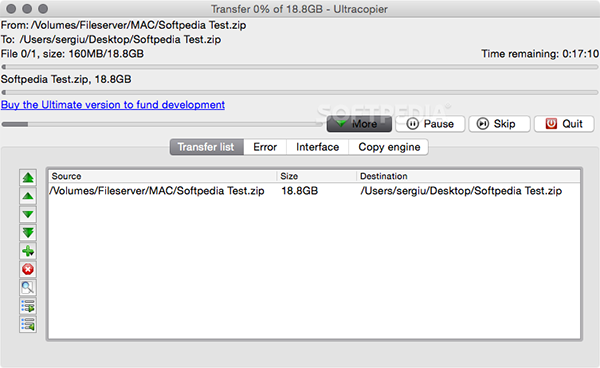600x368 pixels.
Task: Click the overall progress bar
Action: pos(300,67)
